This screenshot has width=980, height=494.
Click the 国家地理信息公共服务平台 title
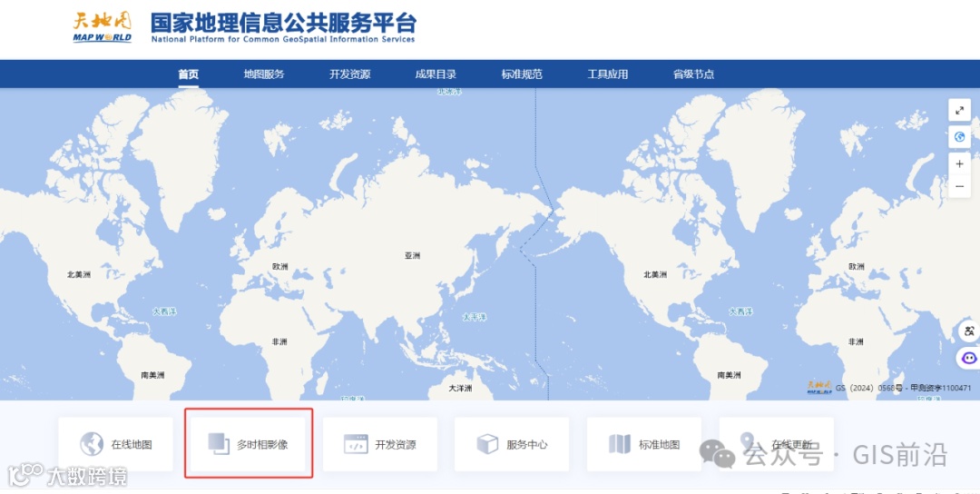[x=283, y=23]
